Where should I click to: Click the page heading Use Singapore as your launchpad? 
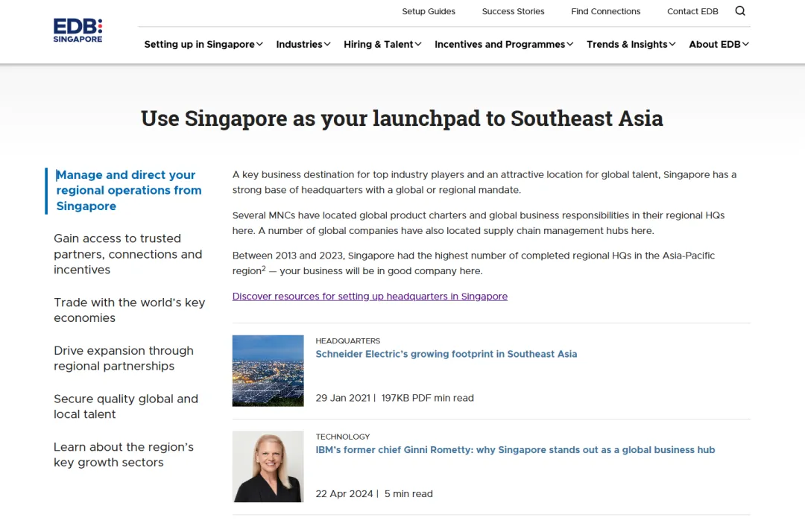[402, 118]
